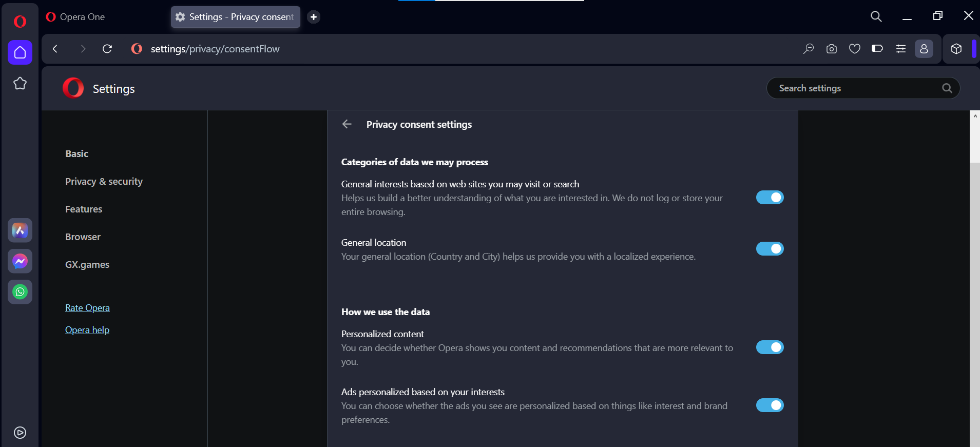Click the Search settings field
Viewport: 980px width, 447px height.
(857, 88)
